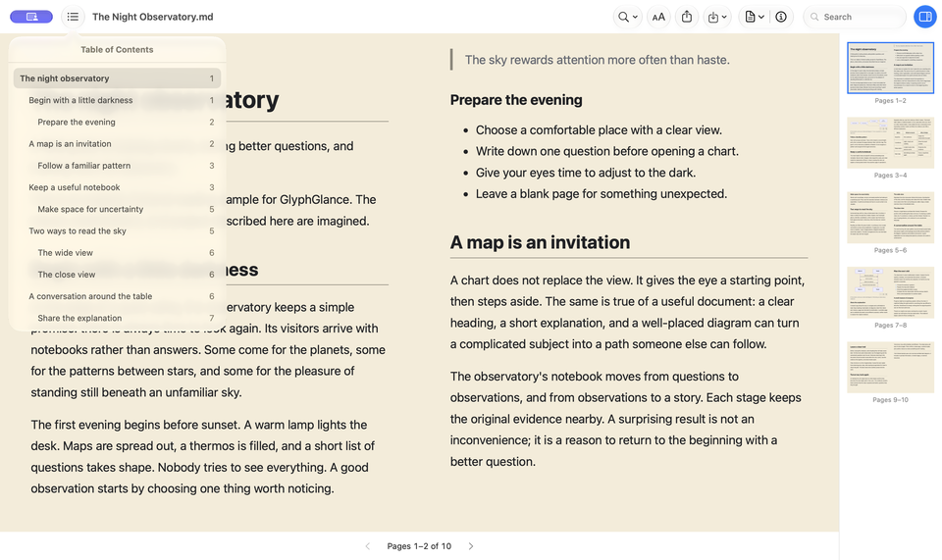Toggle the table of contents list button
The height and width of the screenshot is (560, 942).
(x=73, y=17)
